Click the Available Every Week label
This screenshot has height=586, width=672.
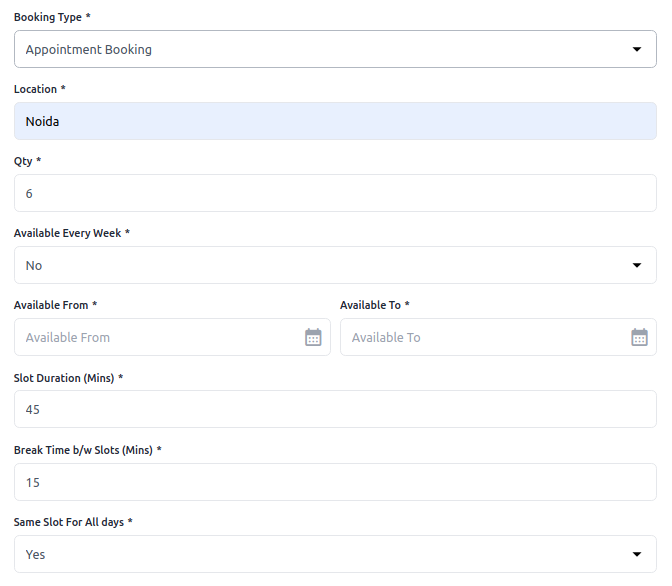click(67, 233)
